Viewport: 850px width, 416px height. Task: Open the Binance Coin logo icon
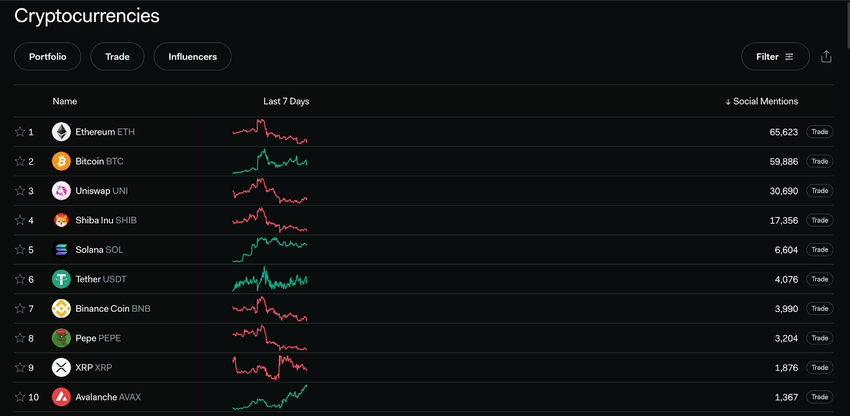61,308
